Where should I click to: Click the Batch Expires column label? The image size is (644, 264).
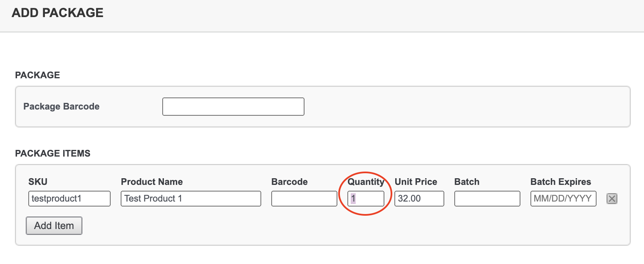coord(561,182)
